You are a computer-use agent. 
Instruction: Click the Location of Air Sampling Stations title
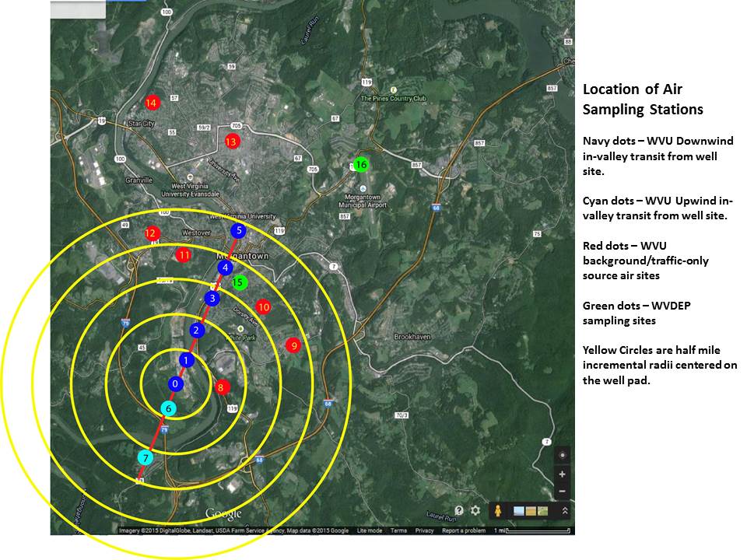click(643, 99)
